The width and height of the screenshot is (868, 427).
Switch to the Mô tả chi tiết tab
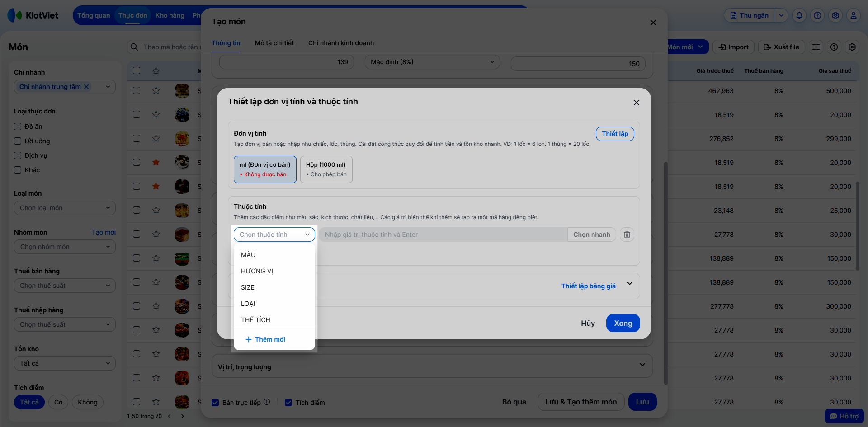274,43
